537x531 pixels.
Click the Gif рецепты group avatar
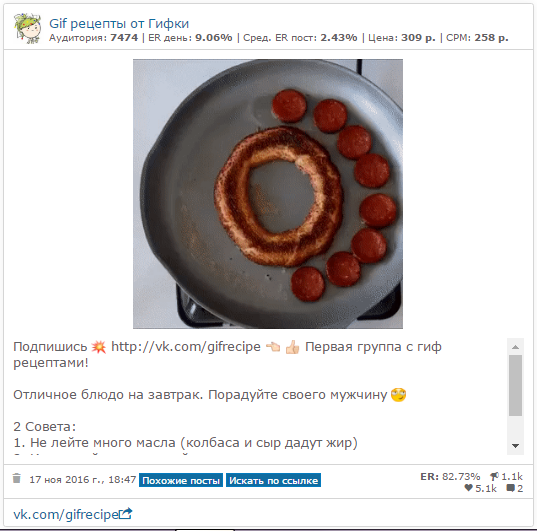(x=27, y=28)
